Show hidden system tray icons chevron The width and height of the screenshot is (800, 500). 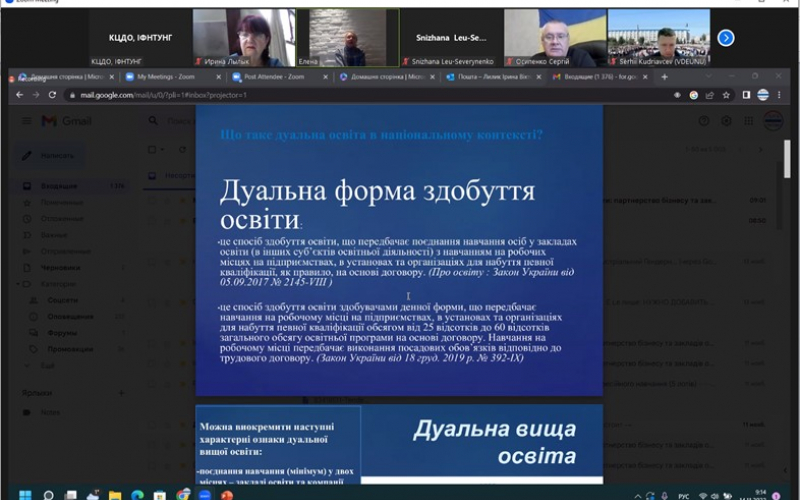click(638, 496)
